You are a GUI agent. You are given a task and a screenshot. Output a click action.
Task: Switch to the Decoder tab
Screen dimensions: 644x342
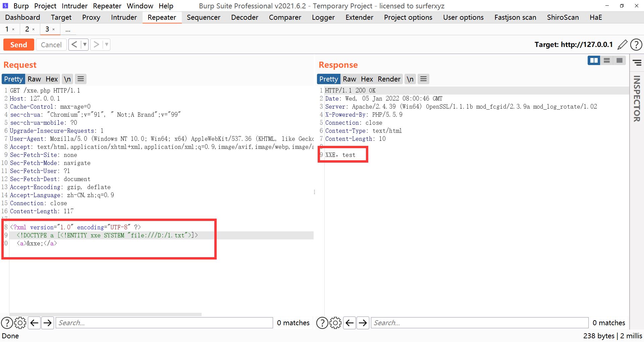coord(245,17)
